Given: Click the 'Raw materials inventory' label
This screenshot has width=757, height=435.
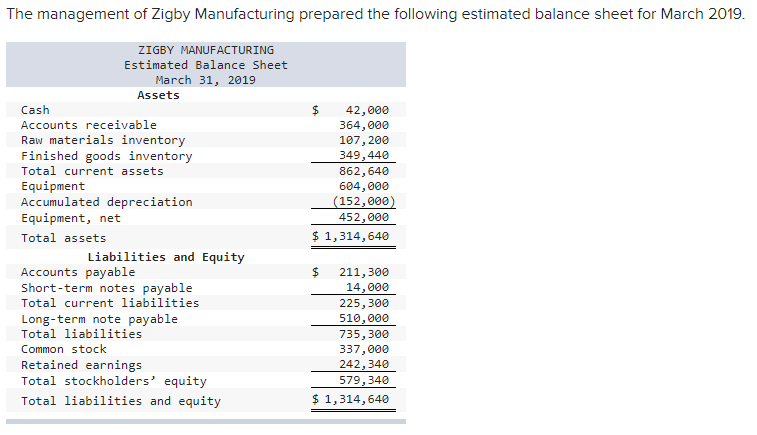Looking at the screenshot, I should tap(103, 140).
